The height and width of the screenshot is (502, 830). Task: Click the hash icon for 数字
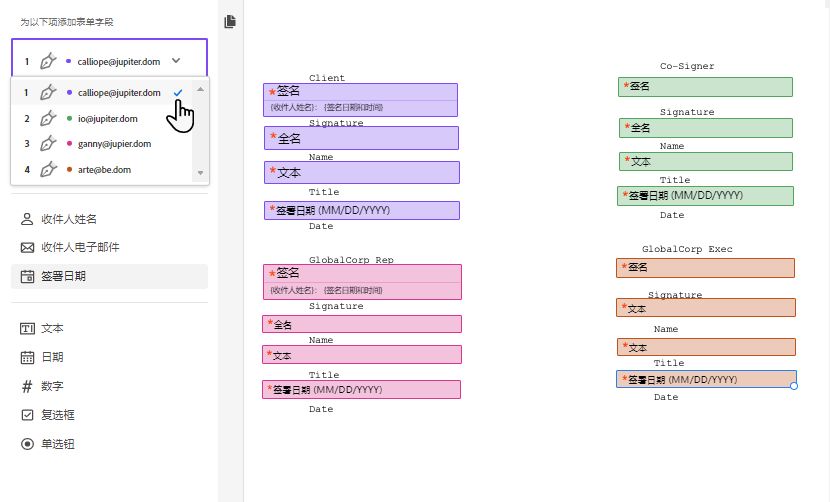[27, 386]
